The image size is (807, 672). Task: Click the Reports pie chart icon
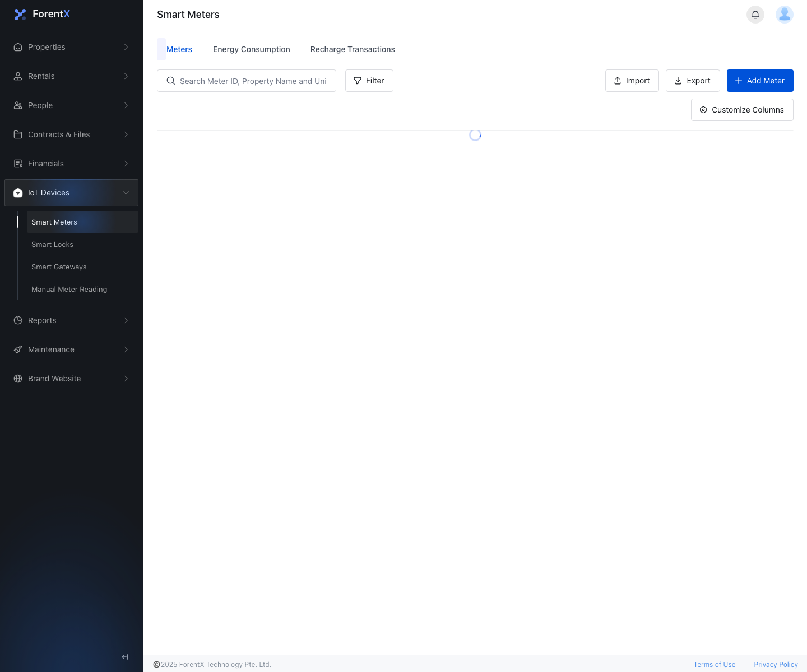coord(18,320)
